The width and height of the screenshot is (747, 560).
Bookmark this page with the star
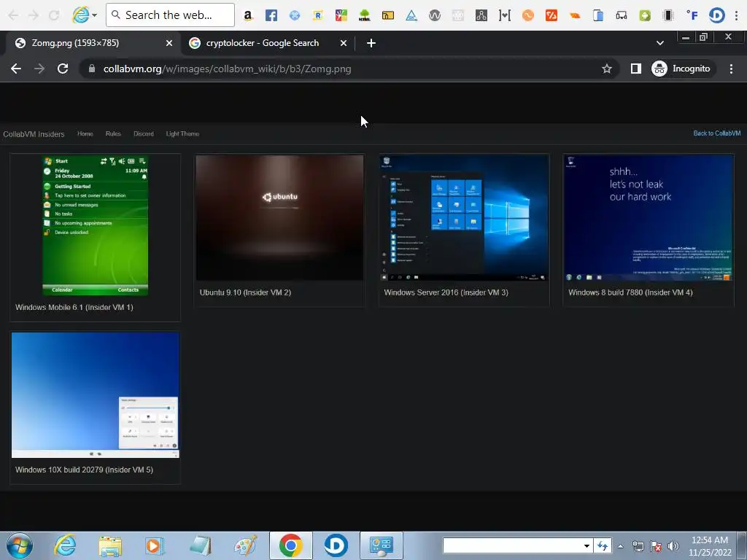pos(606,69)
